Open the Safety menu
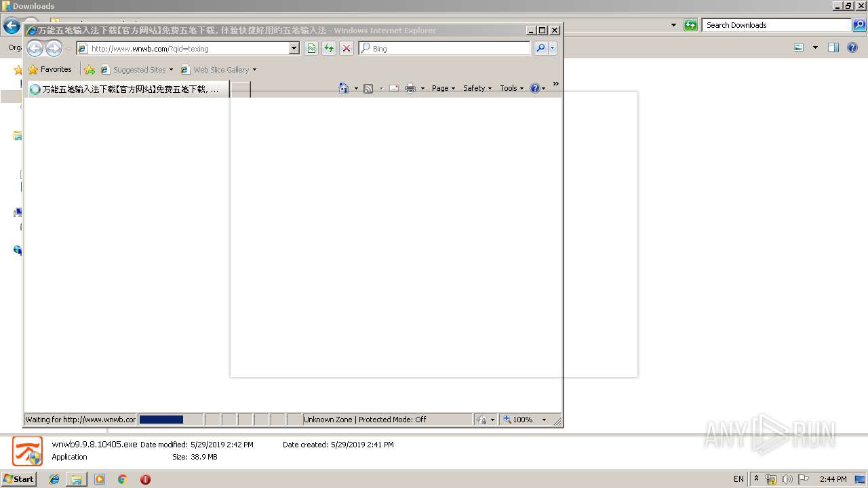Viewport: 868px width, 488px height. coord(477,88)
